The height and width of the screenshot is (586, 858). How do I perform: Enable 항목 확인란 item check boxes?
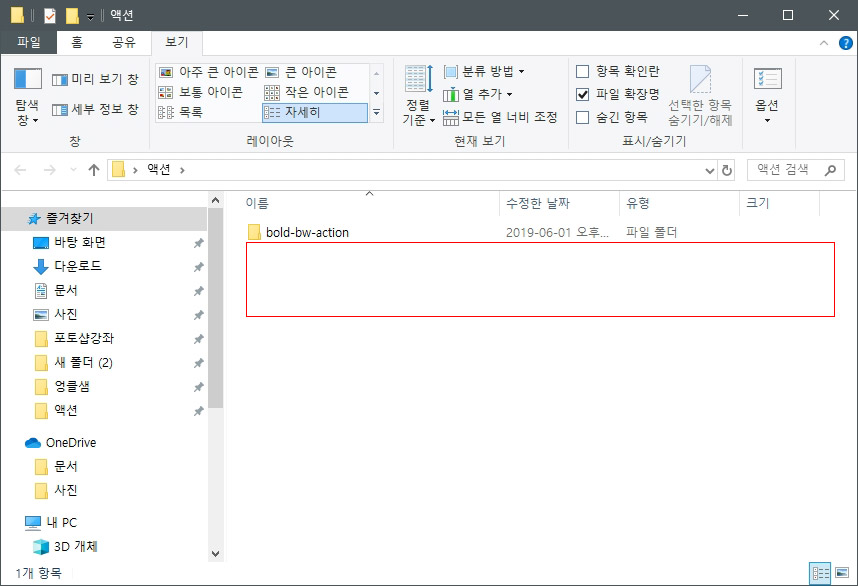tap(582, 70)
